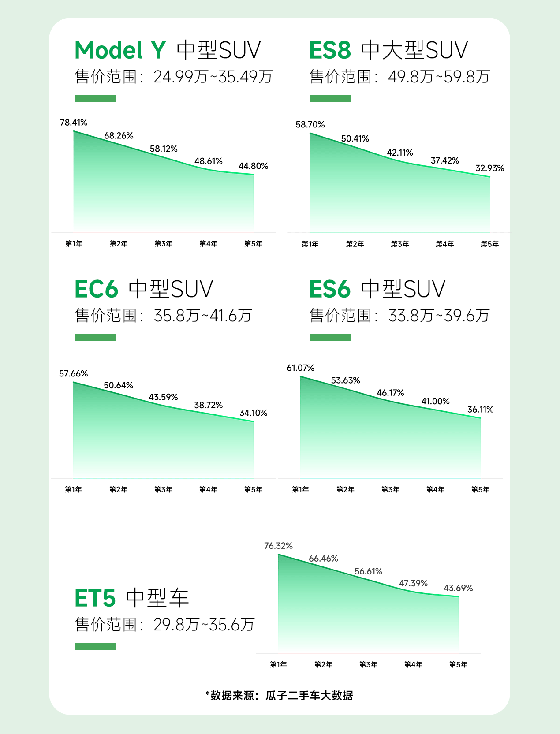Select 第1年 axis label on EC6 chart
The height and width of the screenshot is (734, 560).
click(73, 489)
